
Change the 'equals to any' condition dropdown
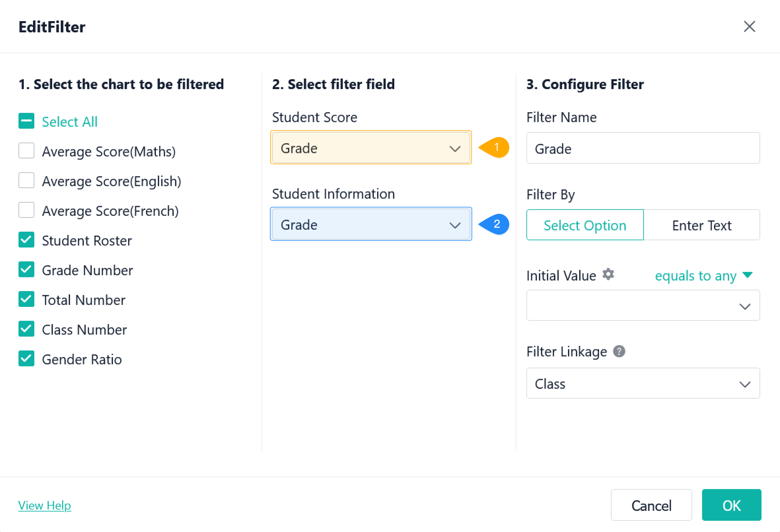703,276
